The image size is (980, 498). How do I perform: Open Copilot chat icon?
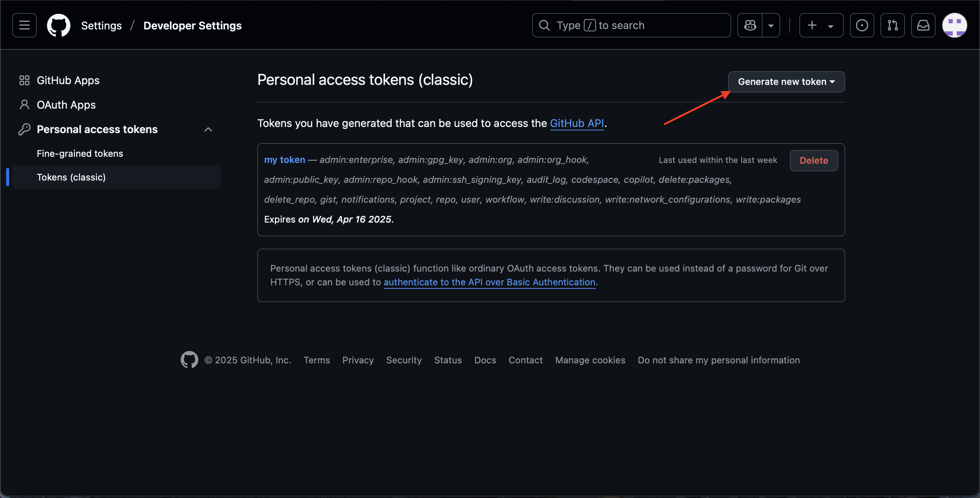point(750,25)
